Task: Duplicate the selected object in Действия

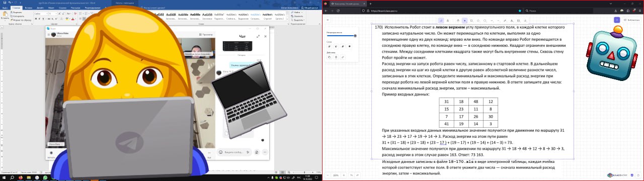Action: point(329,57)
